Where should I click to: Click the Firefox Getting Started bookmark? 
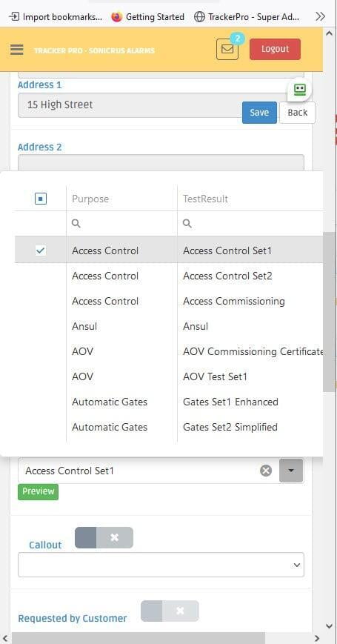pos(148,17)
